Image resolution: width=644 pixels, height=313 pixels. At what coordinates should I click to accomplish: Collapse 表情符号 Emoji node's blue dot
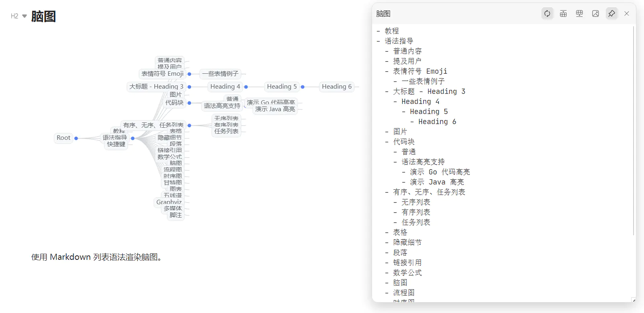coord(189,74)
